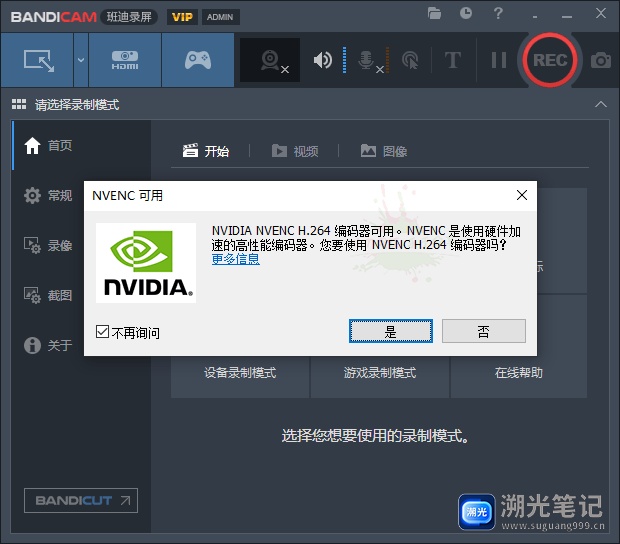
Task: Open the 常规 general settings section
Action: coord(48,195)
